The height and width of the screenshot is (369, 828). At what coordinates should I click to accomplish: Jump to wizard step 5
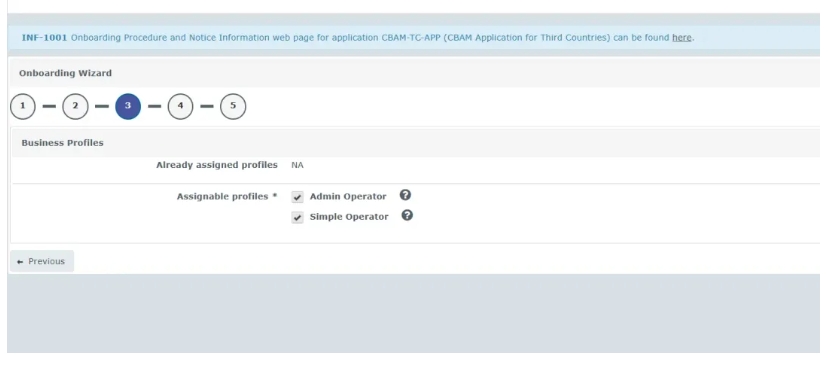[x=233, y=106]
